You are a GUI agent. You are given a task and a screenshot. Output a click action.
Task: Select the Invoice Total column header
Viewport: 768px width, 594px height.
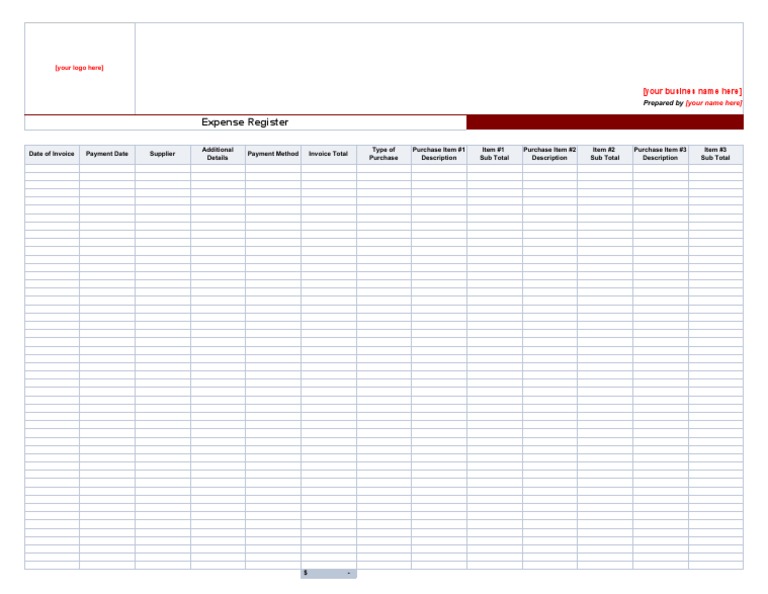329,154
